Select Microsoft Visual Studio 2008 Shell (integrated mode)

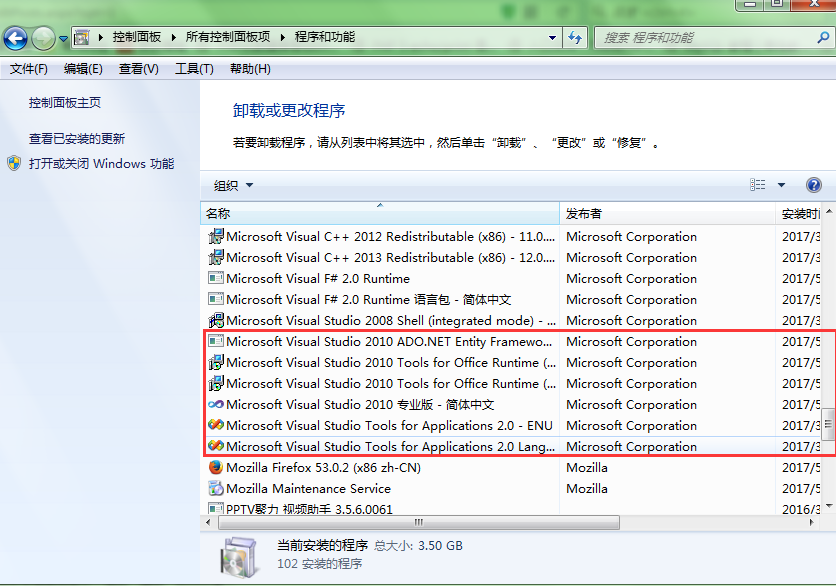click(391, 320)
